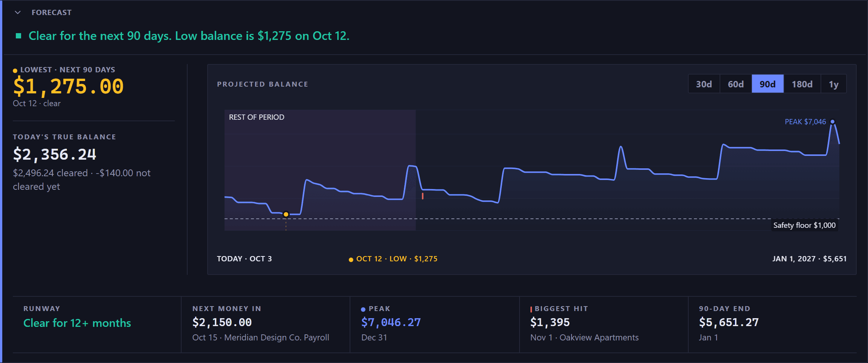This screenshot has height=363, width=868.
Task: Click the yellow low-balance dot on chart
Action: click(x=286, y=214)
